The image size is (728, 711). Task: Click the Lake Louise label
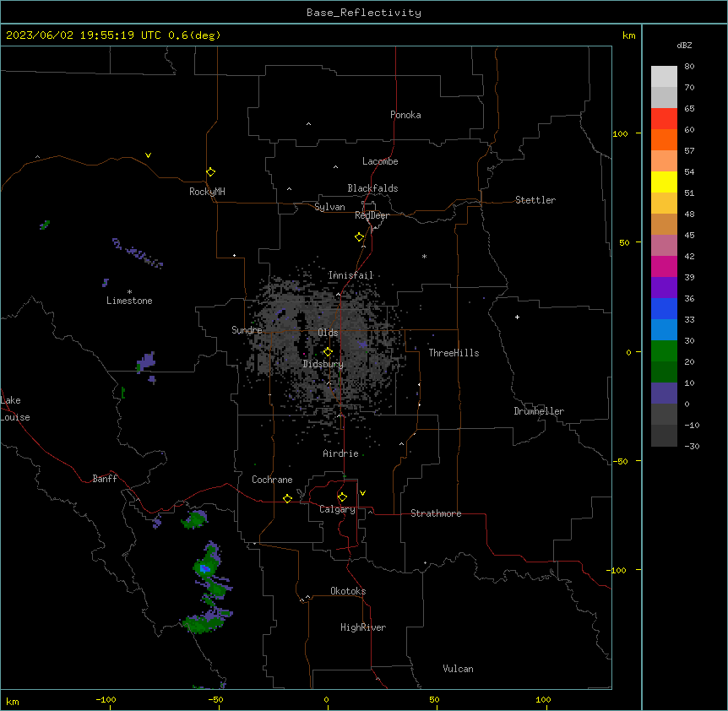coord(15,409)
